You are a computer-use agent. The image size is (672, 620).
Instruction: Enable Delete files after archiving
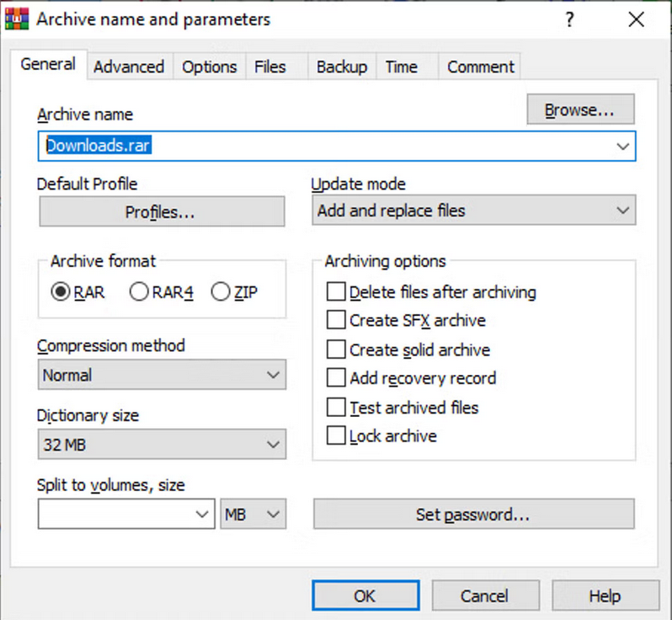coord(431,292)
